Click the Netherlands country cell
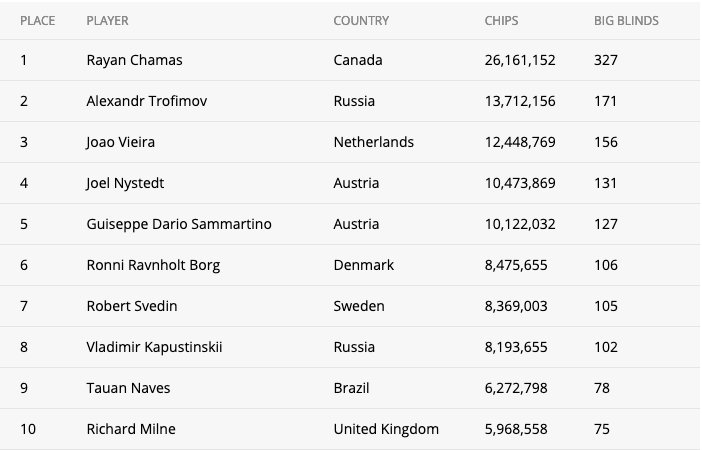The width and height of the screenshot is (702, 450). coord(374,142)
